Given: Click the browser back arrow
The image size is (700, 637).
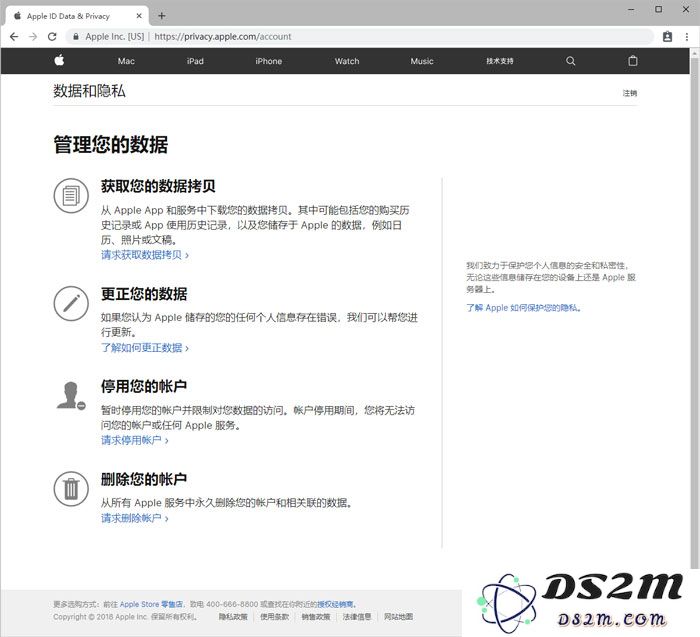Looking at the screenshot, I should click(x=14, y=37).
